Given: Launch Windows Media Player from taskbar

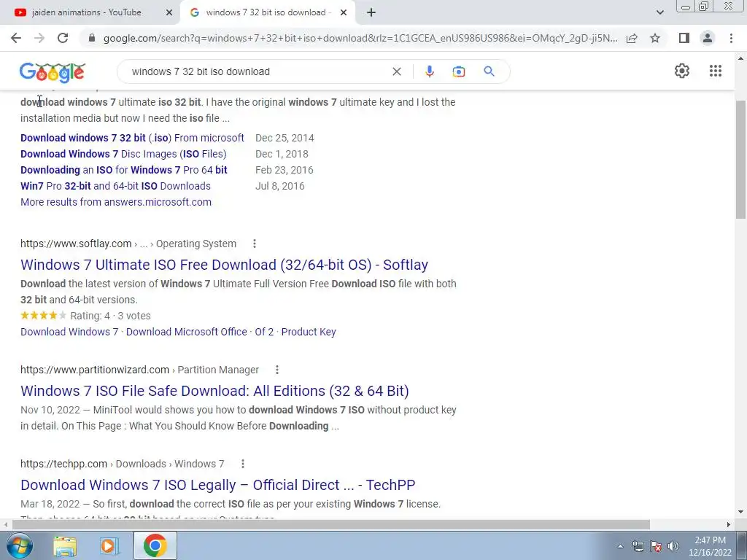Looking at the screenshot, I should coord(109,546).
